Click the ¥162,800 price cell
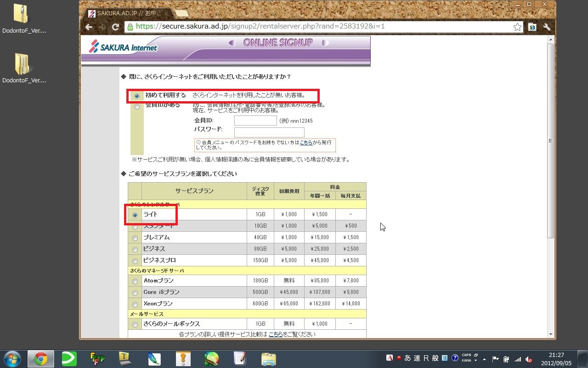The height and width of the screenshot is (368, 588). 320,304
